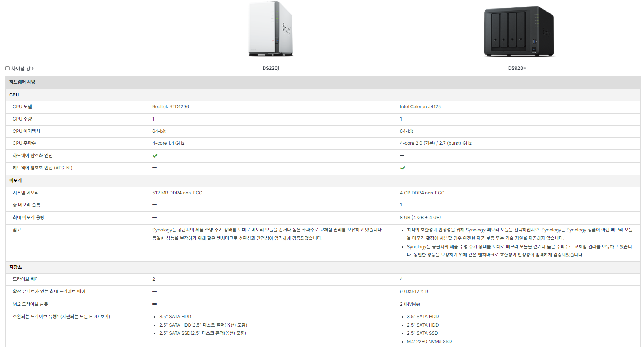Click the dash icon in DS220j 총 메모리 슬롯 row
The height and width of the screenshot is (347, 644).
pyautogui.click(x=154, y=205)
